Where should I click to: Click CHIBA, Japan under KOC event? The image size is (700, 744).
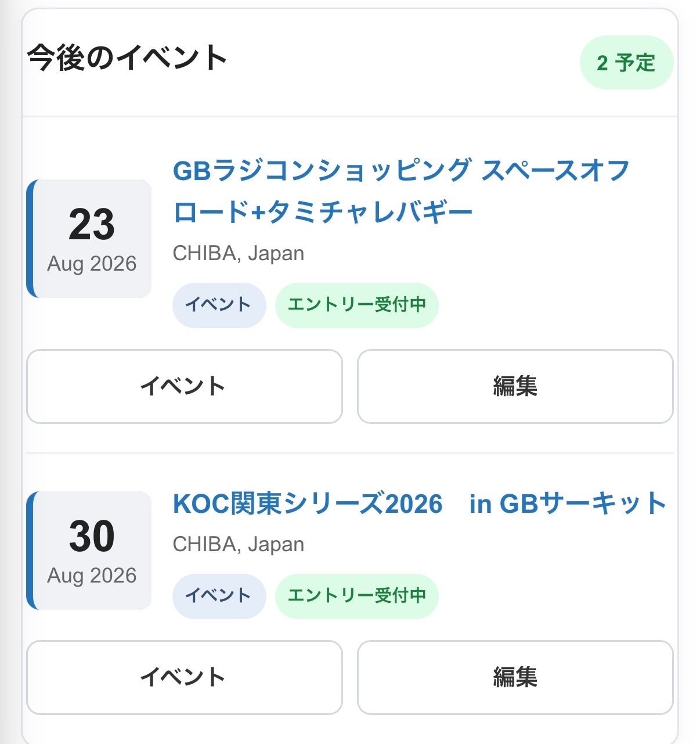(239, 544)
